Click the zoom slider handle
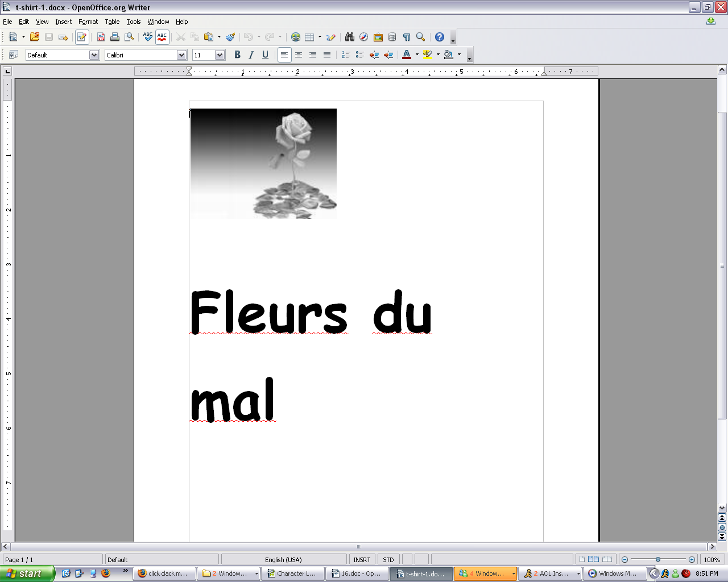 click(x=658, y=560)
